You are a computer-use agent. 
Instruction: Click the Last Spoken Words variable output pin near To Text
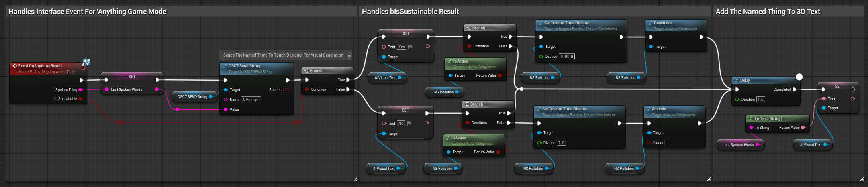click(758, 145)
